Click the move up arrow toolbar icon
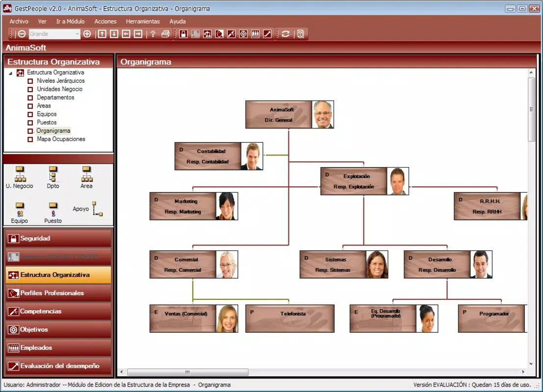This screenshot has height=392, width=543. pyautogui.click(x=102, y=34)
